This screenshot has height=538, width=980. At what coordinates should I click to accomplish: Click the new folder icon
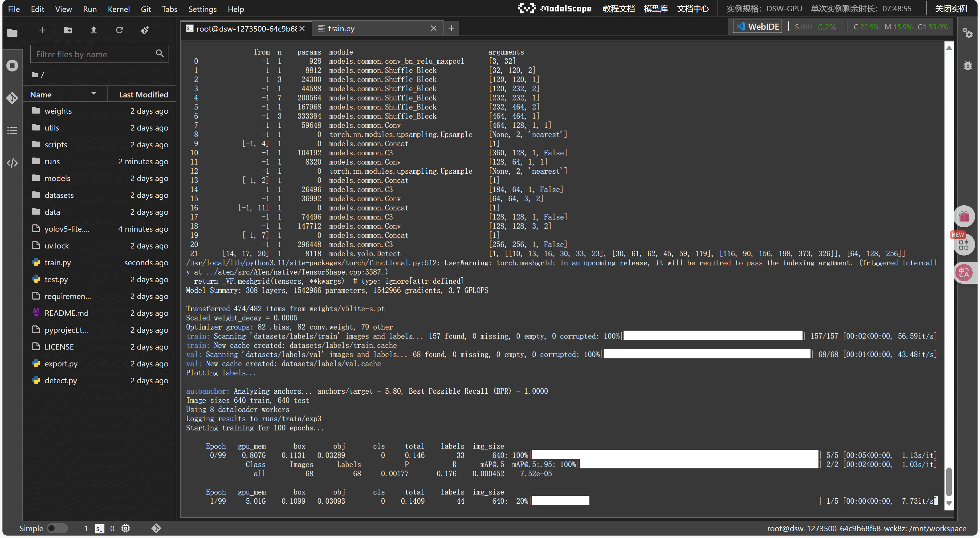coord(68,30)
